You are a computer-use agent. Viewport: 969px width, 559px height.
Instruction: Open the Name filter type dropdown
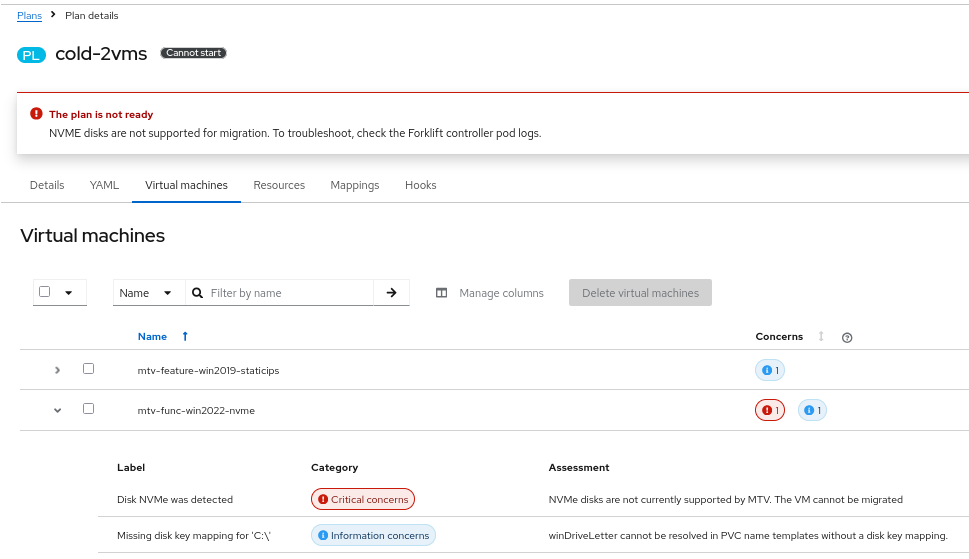[146, 293]
